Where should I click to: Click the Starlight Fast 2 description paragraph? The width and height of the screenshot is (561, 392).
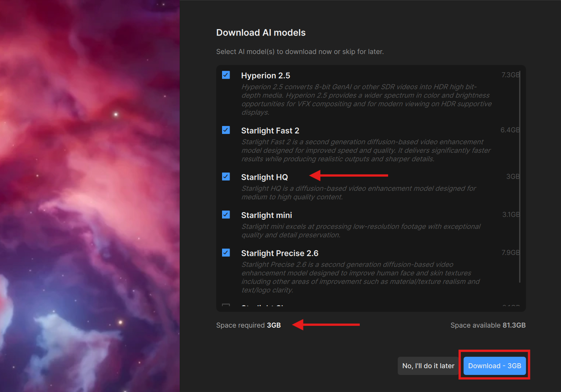coord(366,150)
